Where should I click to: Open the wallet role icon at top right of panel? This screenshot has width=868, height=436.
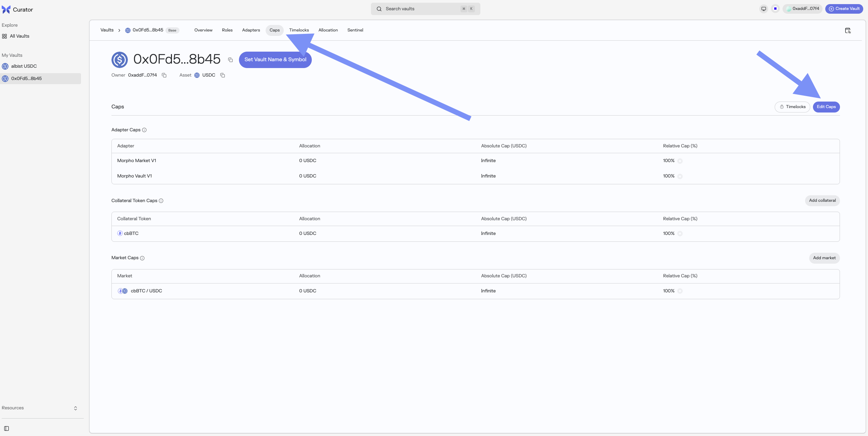[848, 31]
